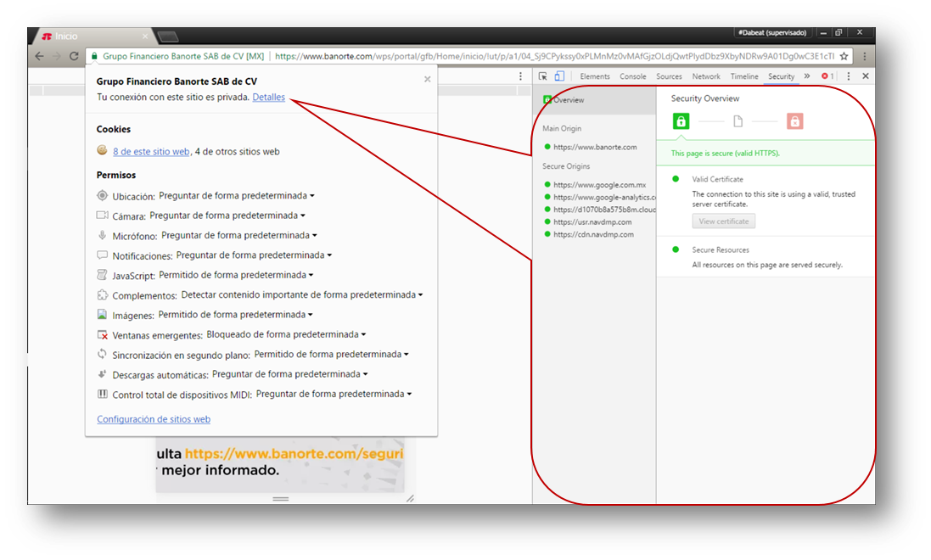Click the Imágenes picture icon
931x560 pixels.
click(102, 314)
